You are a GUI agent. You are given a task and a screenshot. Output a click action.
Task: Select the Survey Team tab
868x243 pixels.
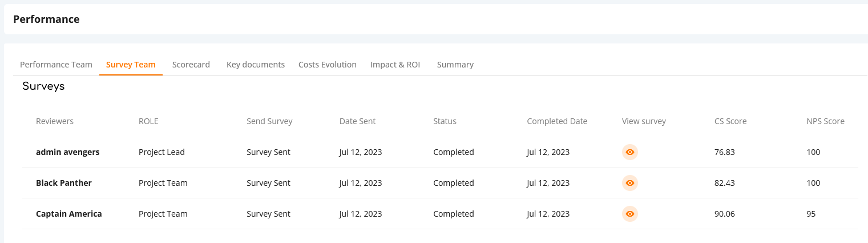131,65
